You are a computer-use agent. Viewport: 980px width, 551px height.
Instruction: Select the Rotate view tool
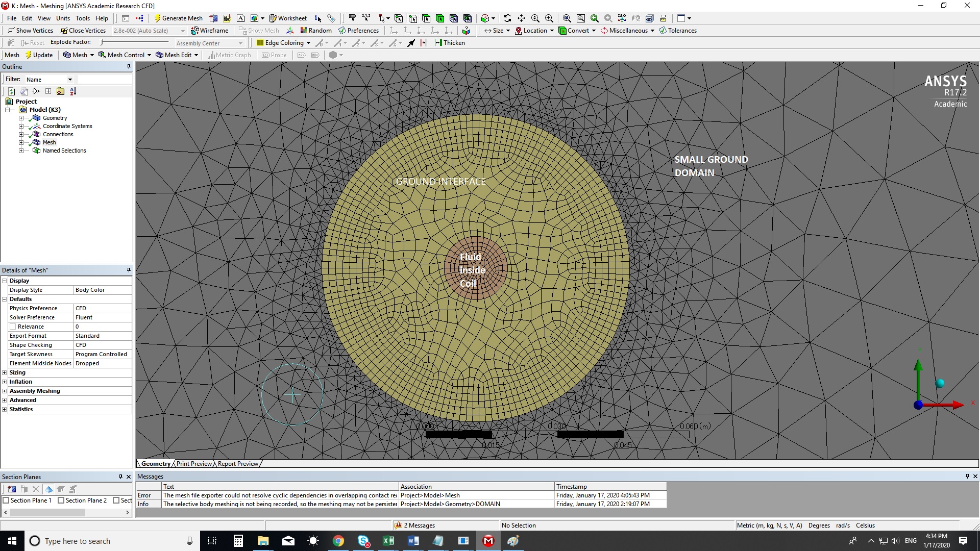click(507, 18)
